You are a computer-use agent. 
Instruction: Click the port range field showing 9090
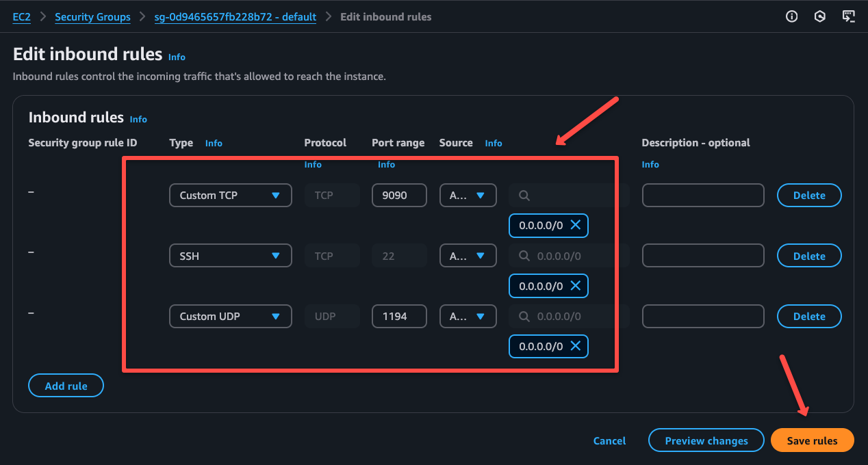coord(399,195)
